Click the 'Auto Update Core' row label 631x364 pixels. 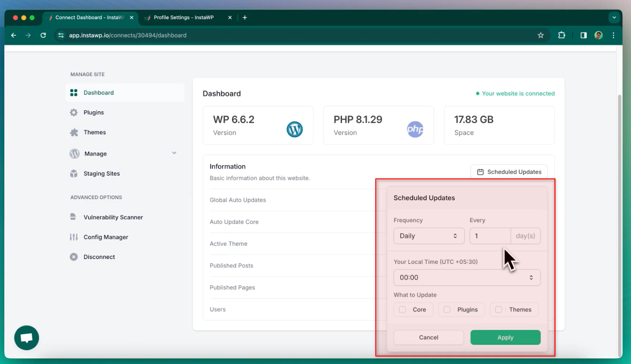234,222
